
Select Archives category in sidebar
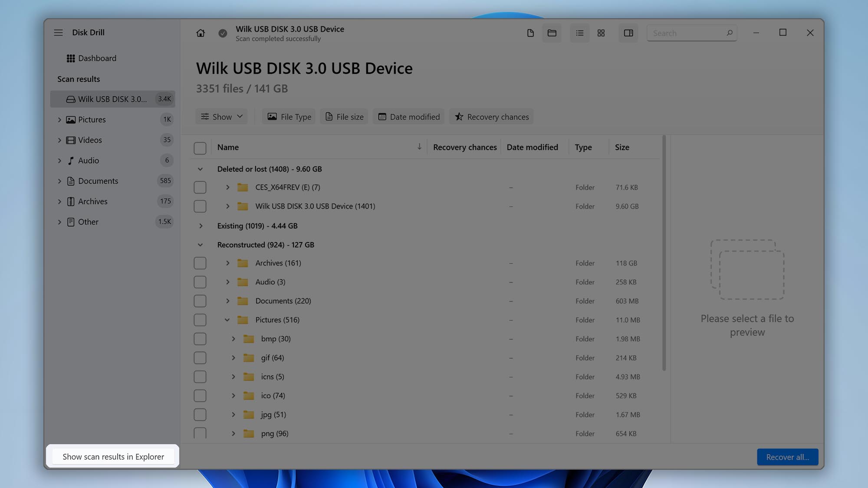pyautogui.click(x=113, y=201)
